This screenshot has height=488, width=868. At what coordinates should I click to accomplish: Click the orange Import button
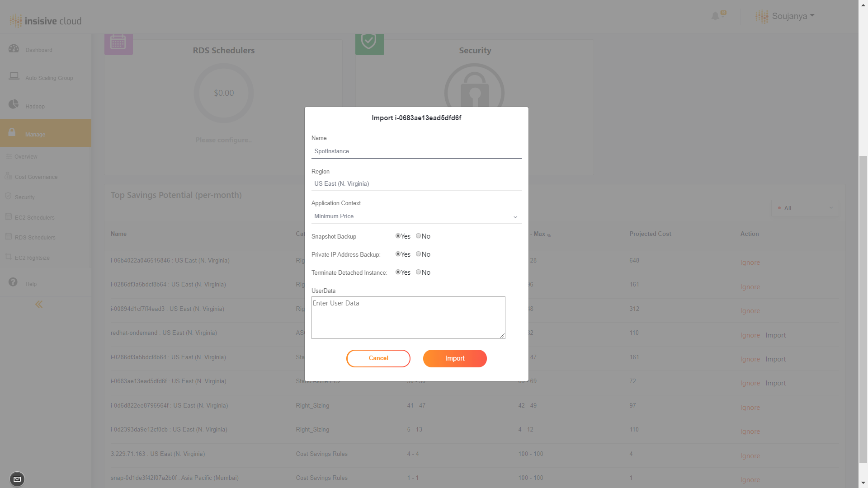pyautogui.click(x=455, y=358)
